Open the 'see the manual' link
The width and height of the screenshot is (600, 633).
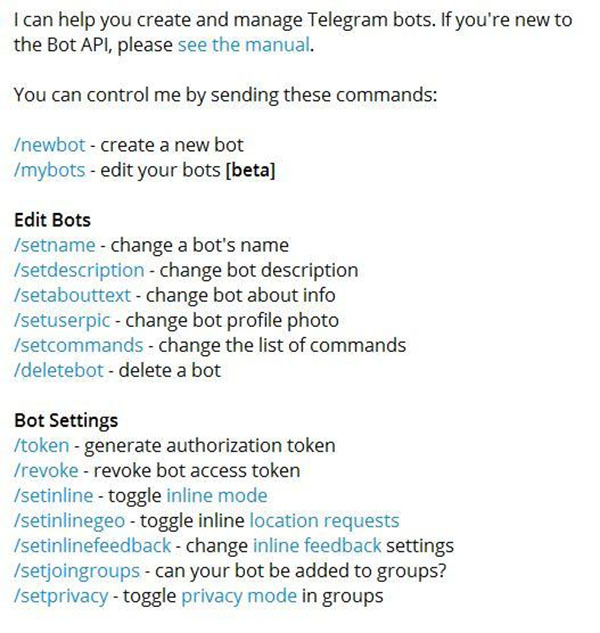[244, 44]
